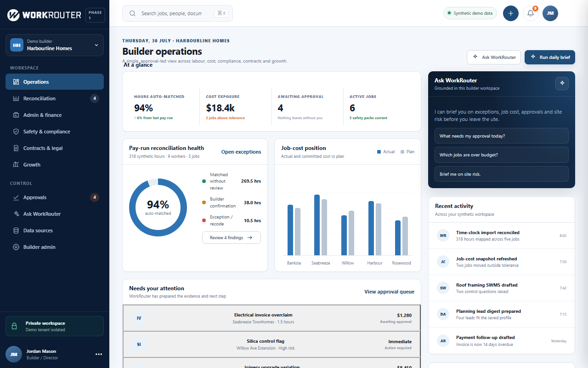Viewport: 588px width, 368px height.
Task: Focus the search jobs input field
Action: click(x=171, y=13)
